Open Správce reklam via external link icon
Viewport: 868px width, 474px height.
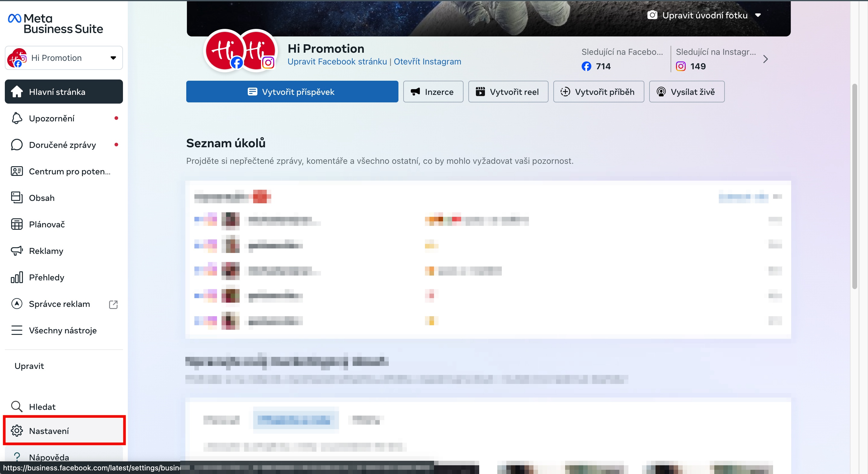[x=113, y=304]
